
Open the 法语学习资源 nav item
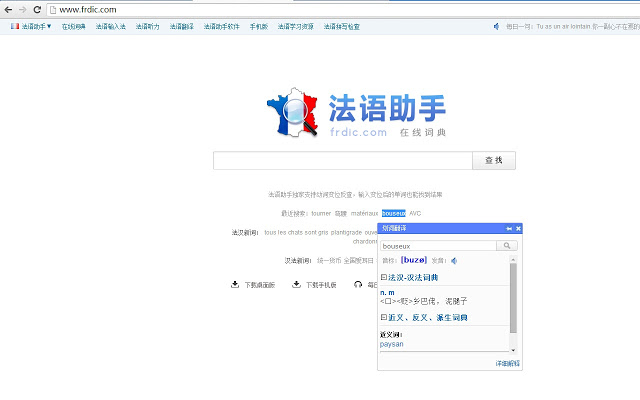pos(296,27)
